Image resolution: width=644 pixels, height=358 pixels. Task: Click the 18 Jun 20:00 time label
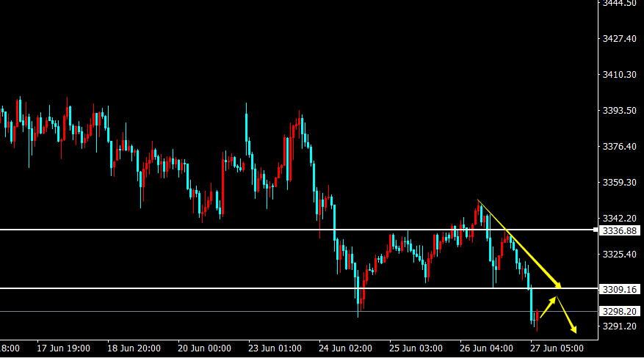[134, 348]
